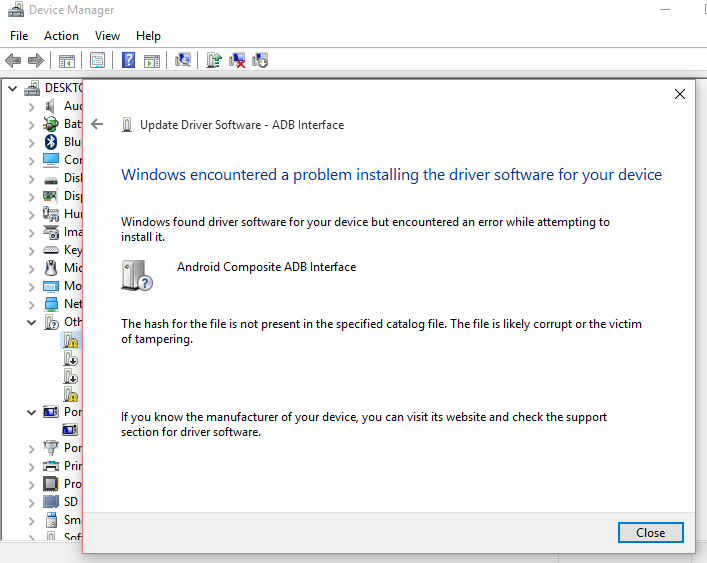This screenshot has width=707, height=563.
Task: Click the Close button in the driver dialog
Action: (650, 533)
